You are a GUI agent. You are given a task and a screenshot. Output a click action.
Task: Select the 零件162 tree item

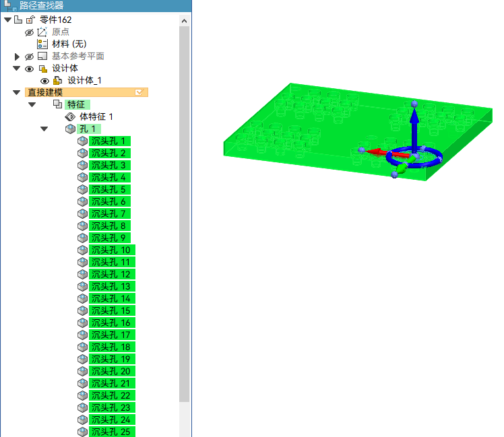point(56,20)
